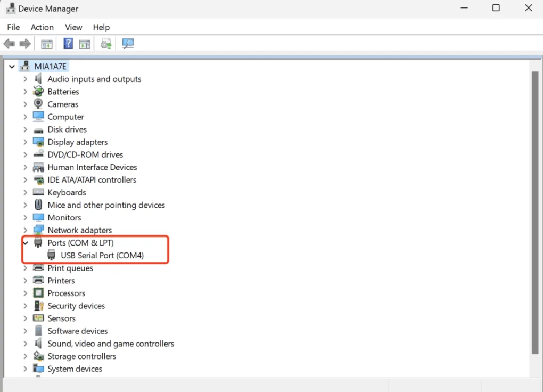Click the Forward arrow toolbar icon
The height and width of the screenshot is (392, 543).
click(25, 44)
